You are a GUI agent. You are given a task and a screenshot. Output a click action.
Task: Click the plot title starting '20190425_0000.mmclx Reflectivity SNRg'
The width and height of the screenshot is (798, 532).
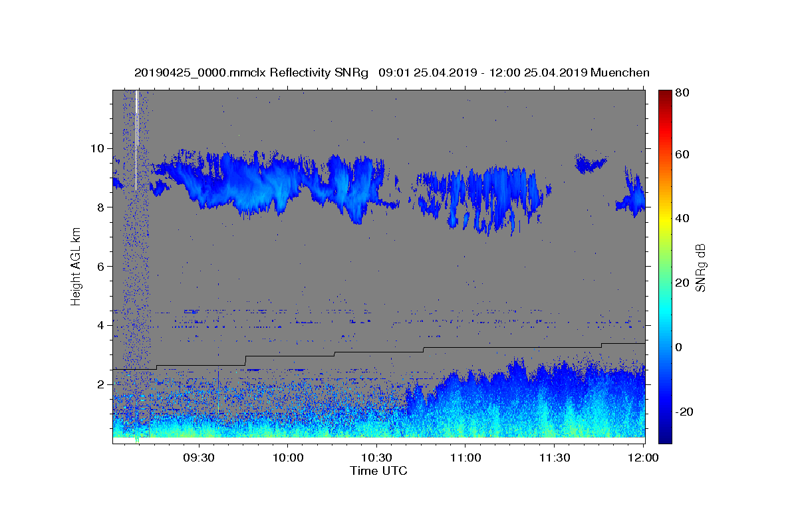coord(392,72)
